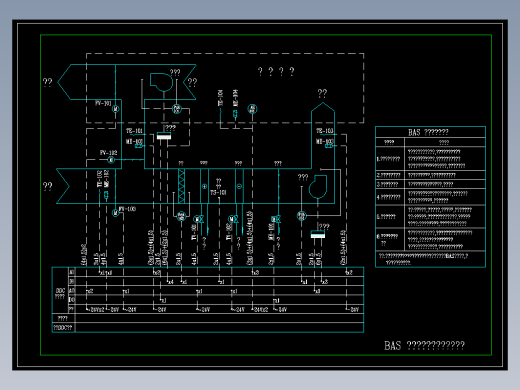Select the cooling coil minus symbol
Image resolution: width=520 pixels, height=390 pixels.
239,186
